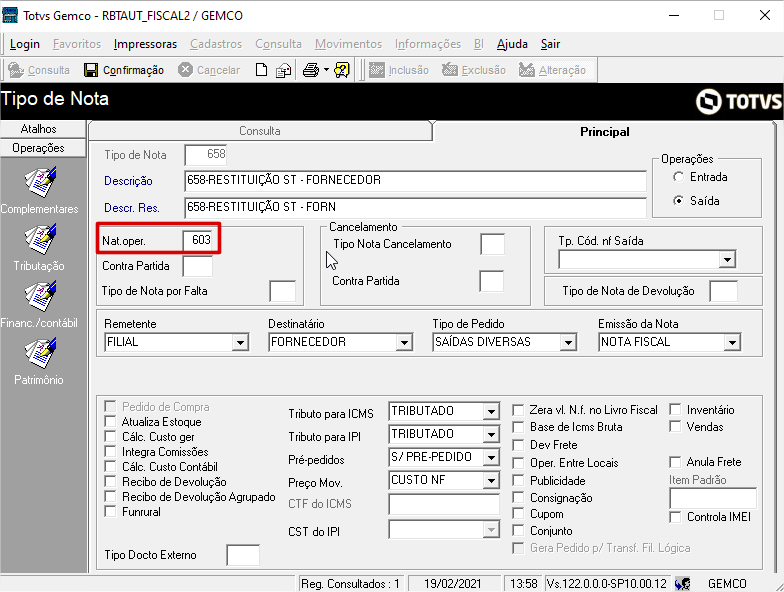The image size is (784, 592).
Task: Click the Atalhos sidebar button
Action: [38, 129]
